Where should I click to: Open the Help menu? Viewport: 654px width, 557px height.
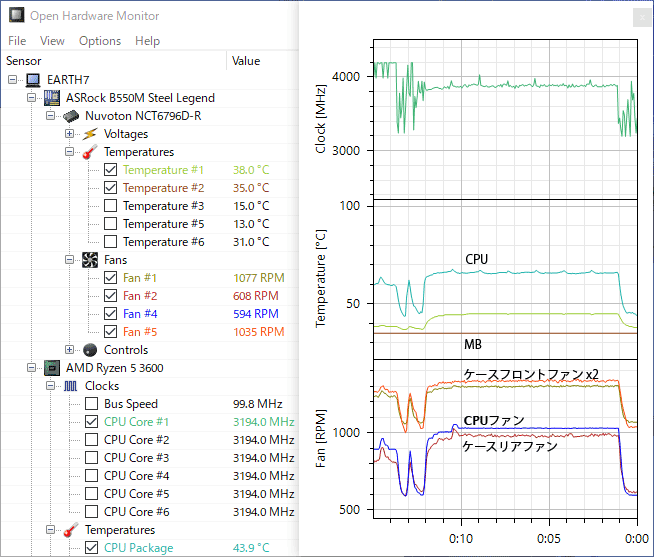pyautogui.click(x=148, y=41)
